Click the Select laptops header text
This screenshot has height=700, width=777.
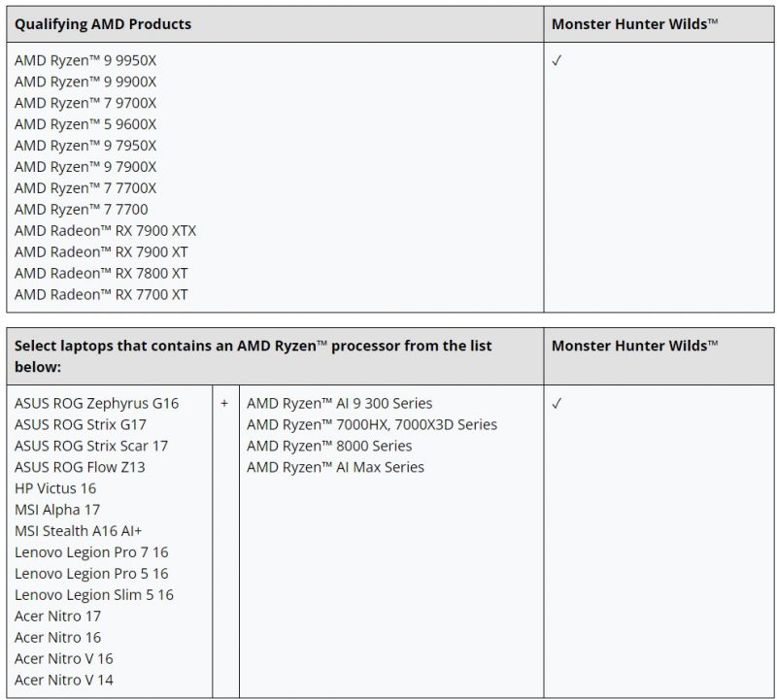point(253,356)
